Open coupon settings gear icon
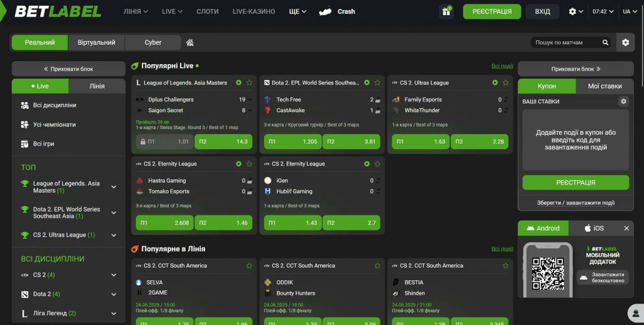Viewport: 644px width, 325px height. coord(623,101)
